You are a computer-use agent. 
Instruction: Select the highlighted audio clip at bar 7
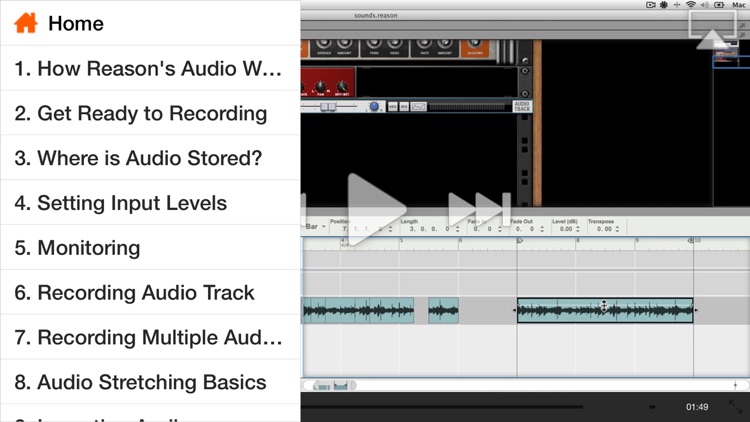[x=605, y=310]
